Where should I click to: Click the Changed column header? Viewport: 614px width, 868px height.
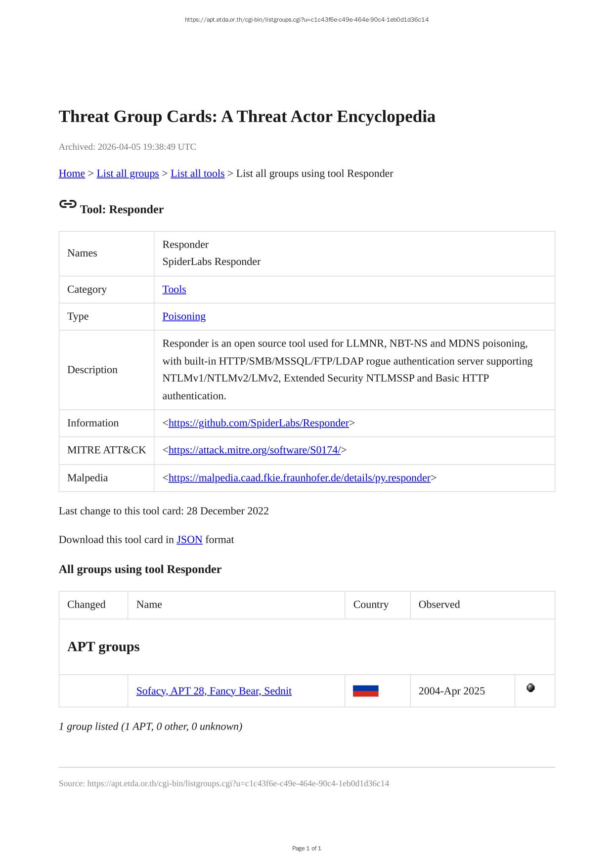[87, 605]
